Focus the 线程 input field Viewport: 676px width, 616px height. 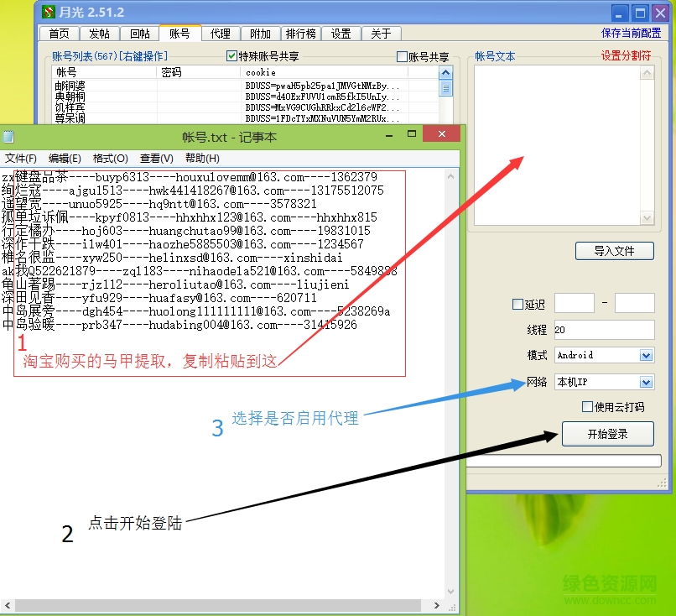coord(605,330)
